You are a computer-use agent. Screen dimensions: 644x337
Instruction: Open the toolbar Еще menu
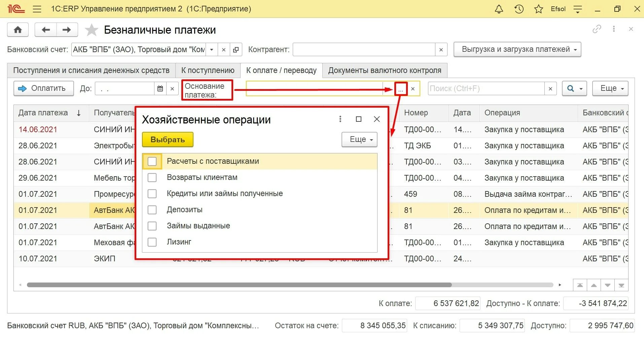click(610, 88)
